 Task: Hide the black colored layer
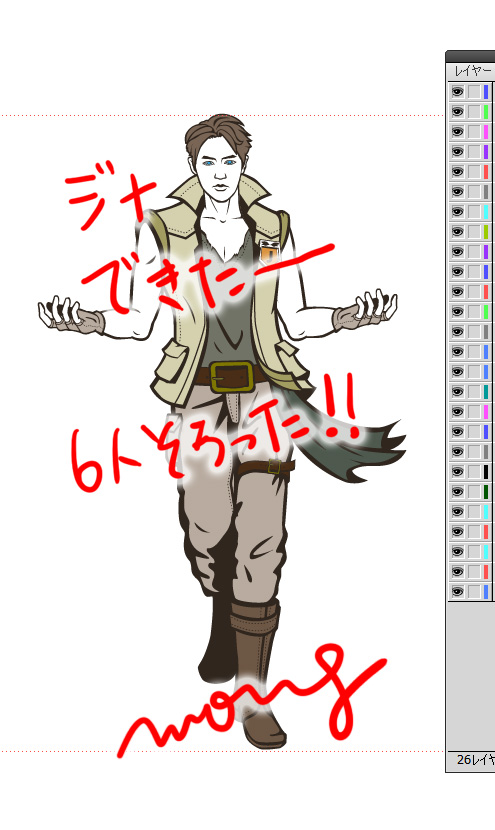(458, 472)
